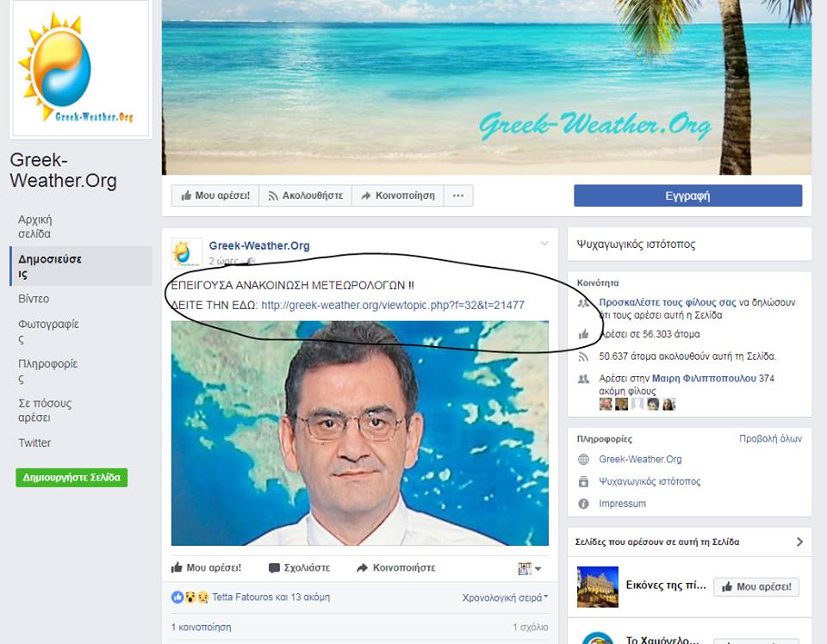Viewport: 827px width, 644px height.
Task: Click the Αρέσει σε 56.303 άτομα text
Action: [x=650, y=334]
